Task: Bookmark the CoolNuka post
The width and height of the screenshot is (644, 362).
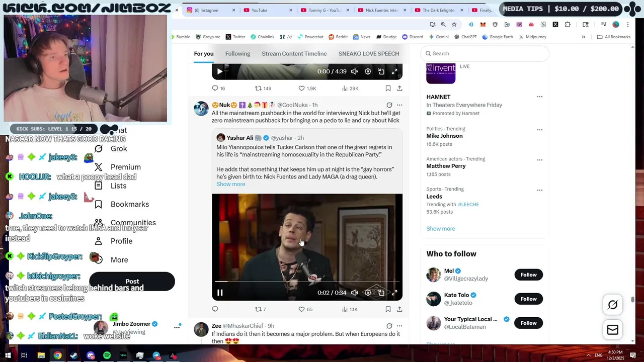Action: pyautogui.click(x=388, y=309)
